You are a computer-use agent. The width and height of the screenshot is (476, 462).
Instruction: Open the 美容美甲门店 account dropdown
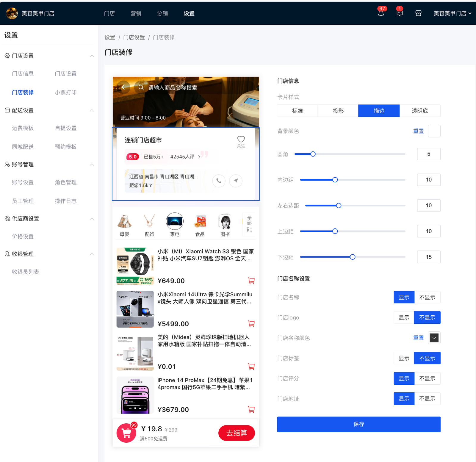(x=452, y=13)
